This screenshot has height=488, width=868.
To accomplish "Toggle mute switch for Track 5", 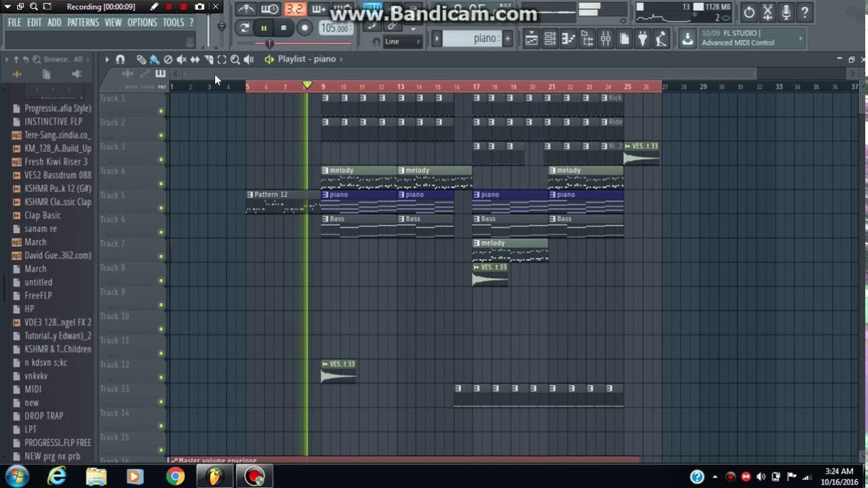I will 161,208.
